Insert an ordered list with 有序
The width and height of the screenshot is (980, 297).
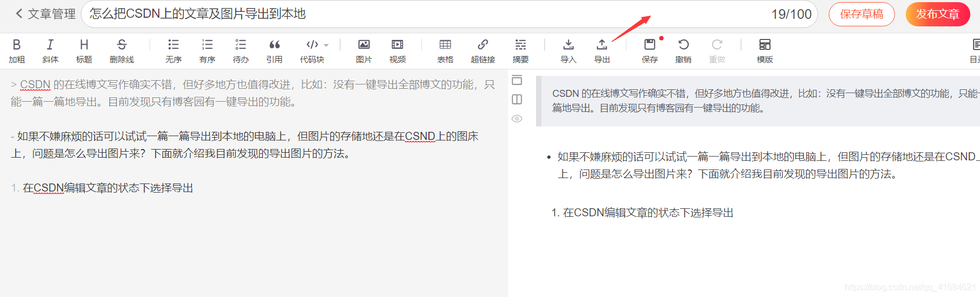pos(207,51)
